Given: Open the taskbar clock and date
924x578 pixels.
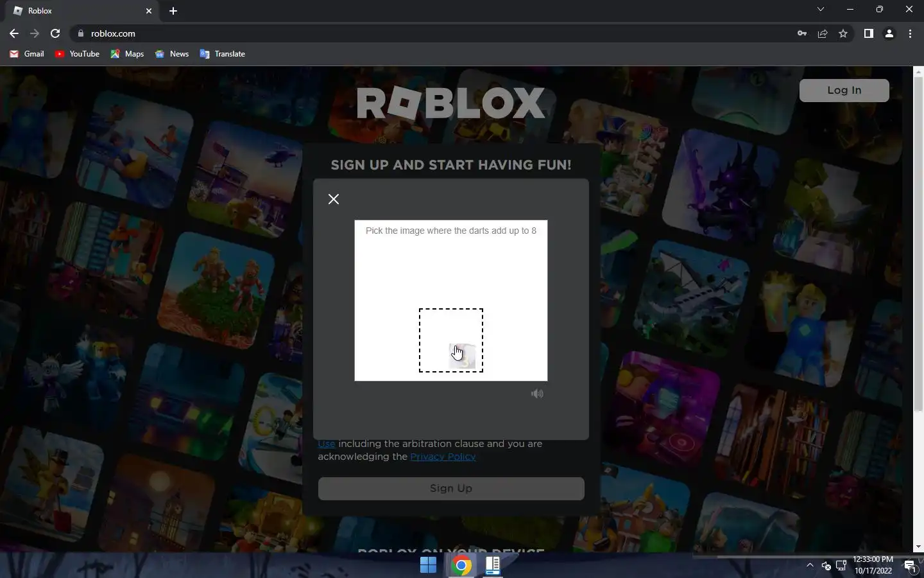Looking at the screenshot, I should pos(873,565).
